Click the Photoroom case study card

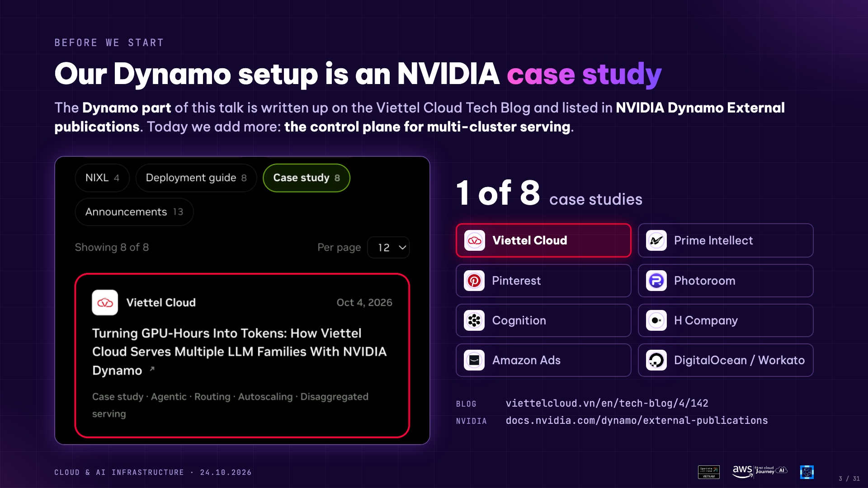[726, 281]
